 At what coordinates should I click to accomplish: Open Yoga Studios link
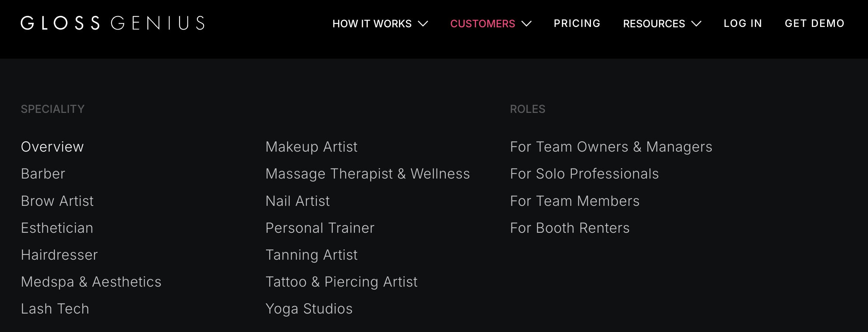[309, 309]
